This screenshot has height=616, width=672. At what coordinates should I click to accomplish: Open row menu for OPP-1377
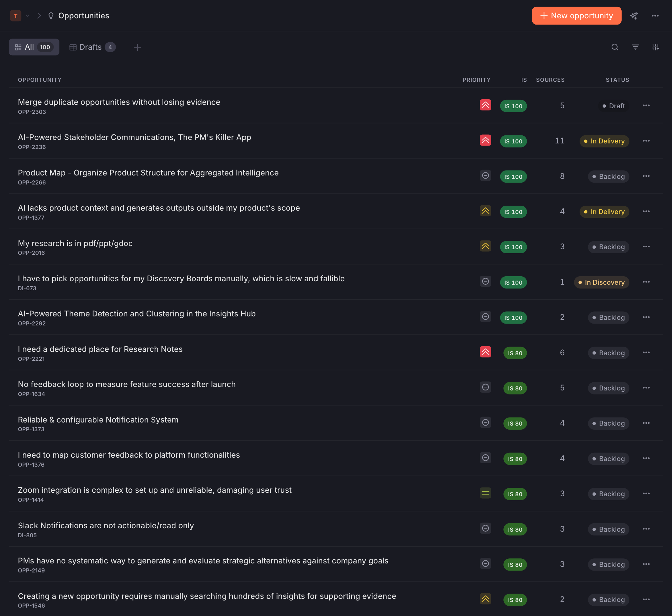[x=646, y=211]
